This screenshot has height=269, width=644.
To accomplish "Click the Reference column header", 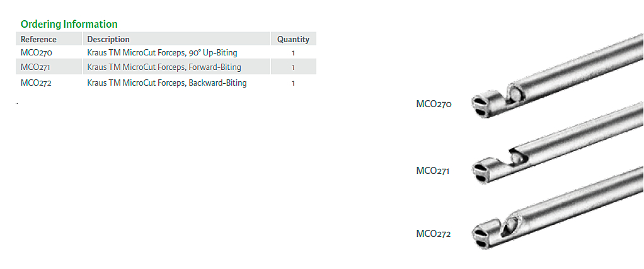I will point(38,39).
